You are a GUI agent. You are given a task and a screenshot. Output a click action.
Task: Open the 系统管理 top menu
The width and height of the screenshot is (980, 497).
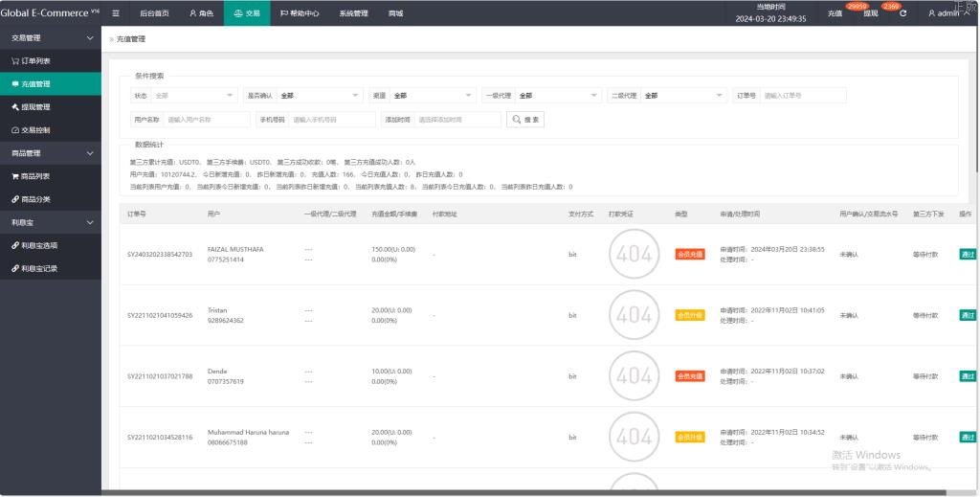353,13
